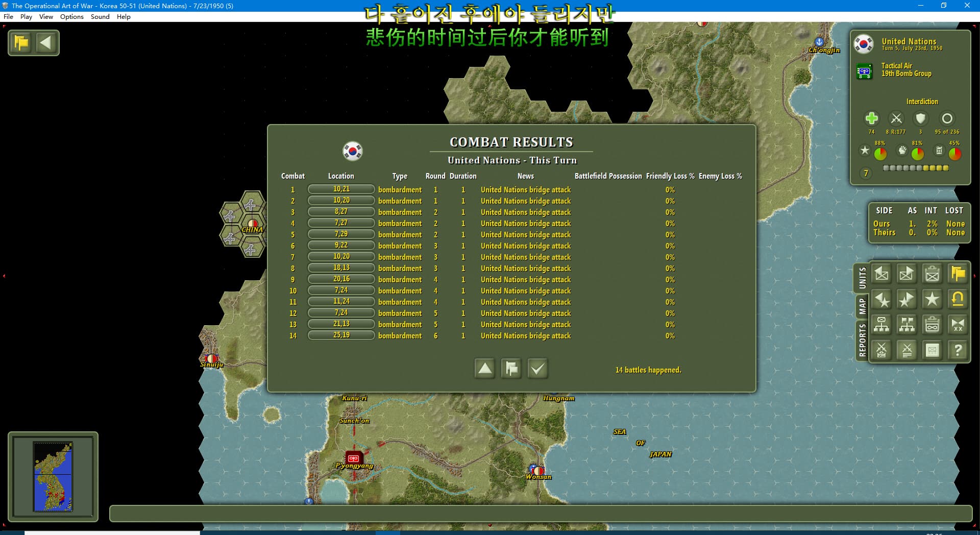Click the Korea minimap thumbnail
The width and height of the screenshot is (980, 535).
coord(53,477)
